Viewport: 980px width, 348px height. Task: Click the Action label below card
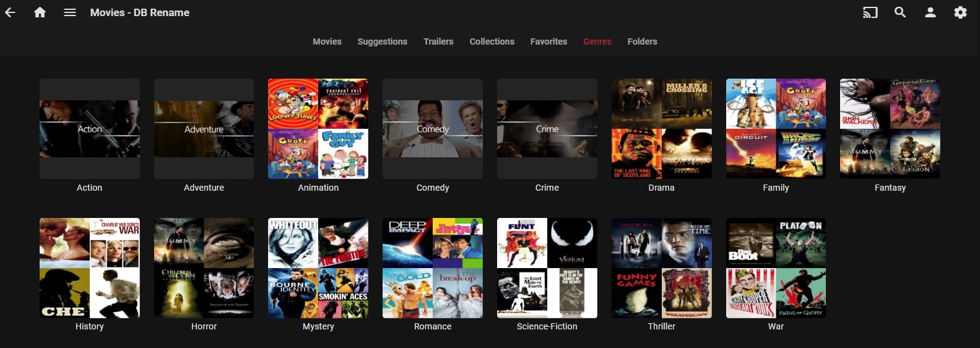(90, 188)
